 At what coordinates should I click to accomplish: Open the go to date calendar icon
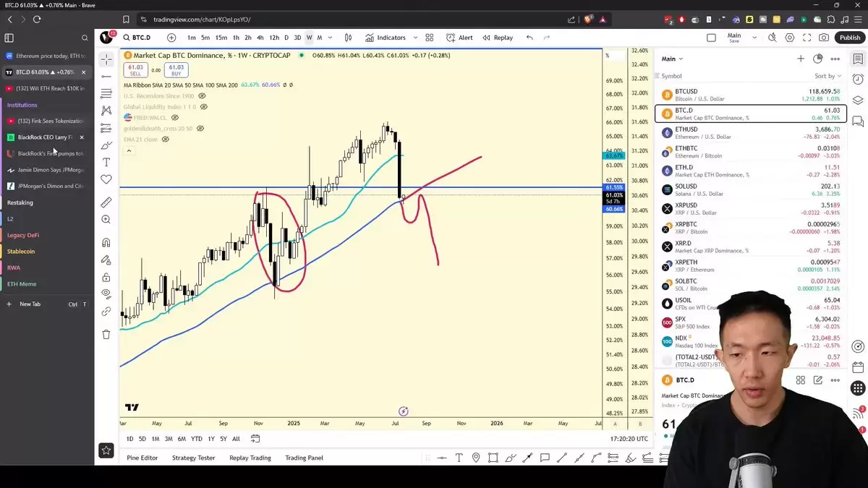[x=255, y=439]
